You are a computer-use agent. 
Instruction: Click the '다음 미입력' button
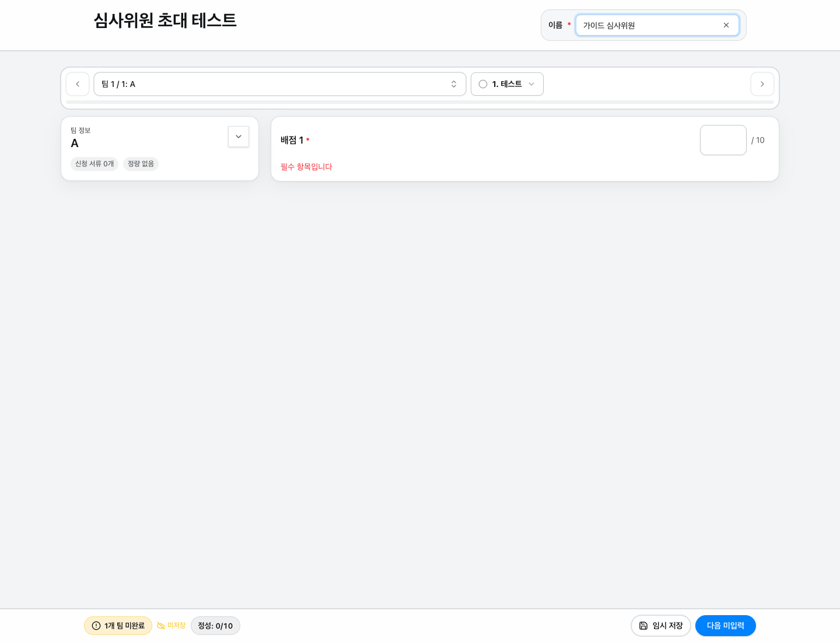pos(726,626)
